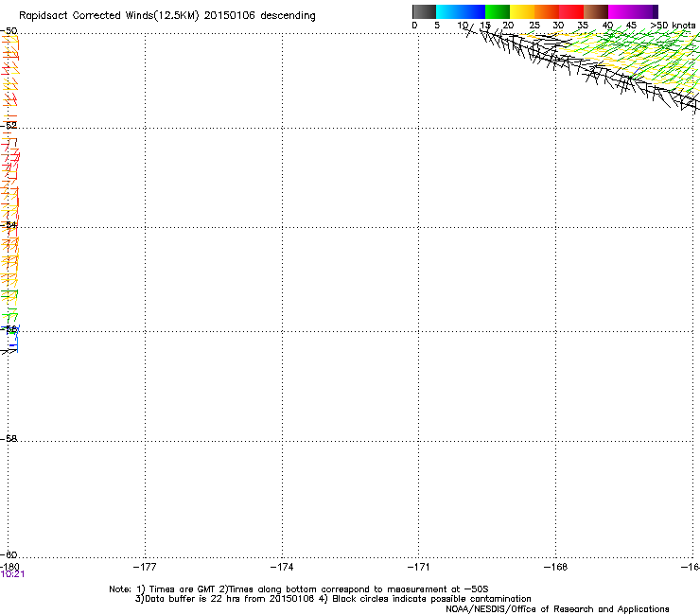Screen dimensions: 700x615
Task: Click the cyan-blue 5–15 knots legend swatch
Action: tap(461, 11)
